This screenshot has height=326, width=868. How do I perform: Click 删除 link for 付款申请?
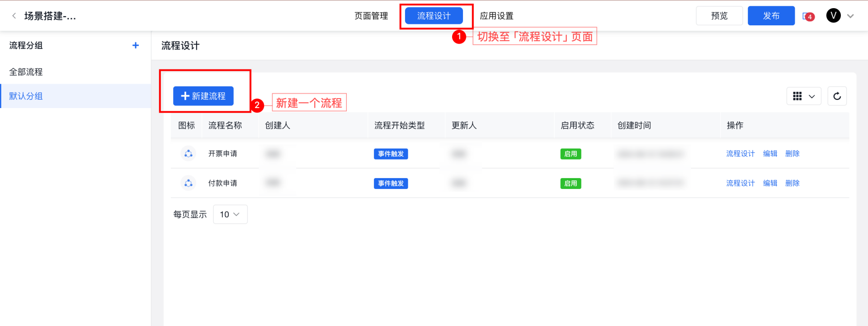pyautogui.click(x=792, y=183)
